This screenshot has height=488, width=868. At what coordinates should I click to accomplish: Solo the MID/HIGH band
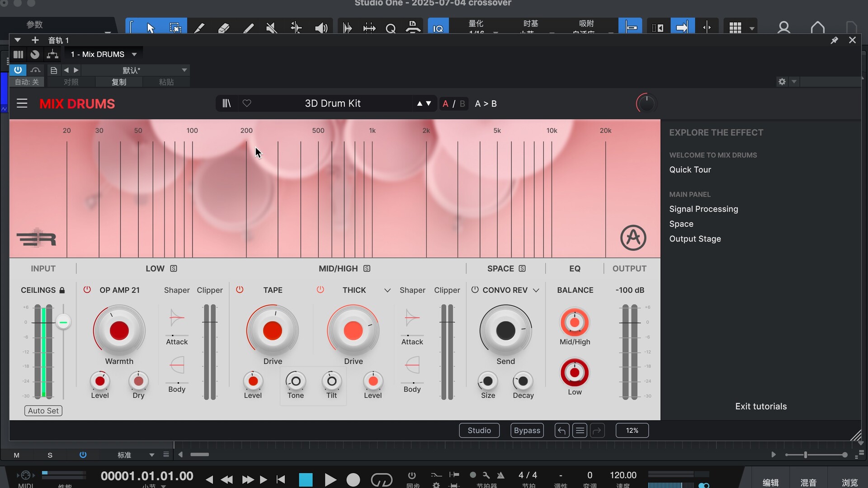pyautogui.click(x=367, y=268)
